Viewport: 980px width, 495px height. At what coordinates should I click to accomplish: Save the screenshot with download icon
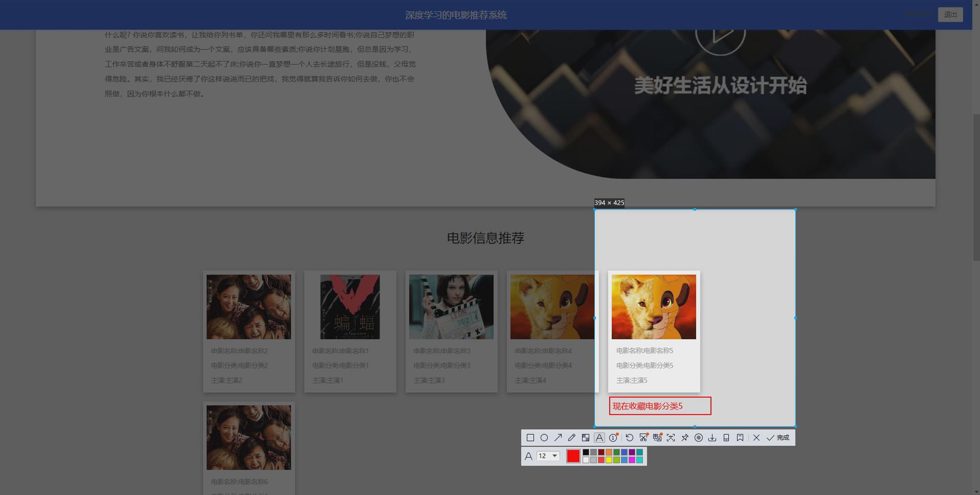pyautogui.click(x=712, y=438)
